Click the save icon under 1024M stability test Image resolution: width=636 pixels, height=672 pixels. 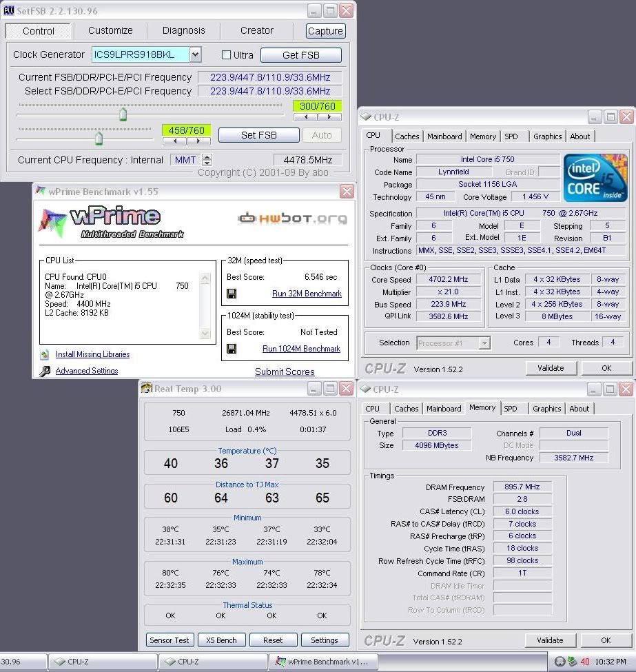tap(232, 349)
